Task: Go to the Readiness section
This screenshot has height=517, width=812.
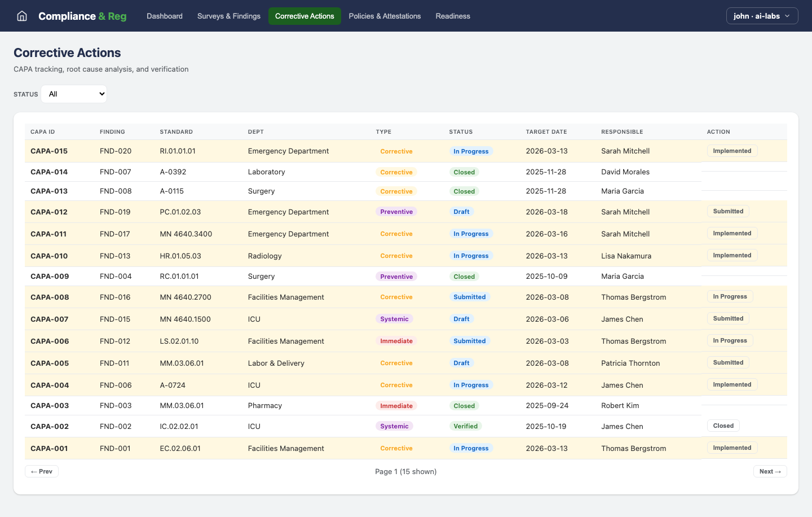Action: pyautogui.click(x=453, y=16)
